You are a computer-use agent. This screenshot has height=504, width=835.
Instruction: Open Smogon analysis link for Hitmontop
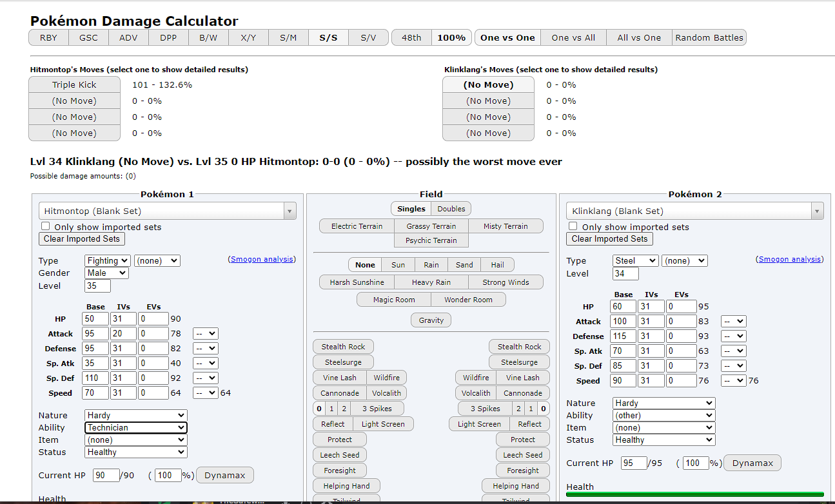pos(262,259)
